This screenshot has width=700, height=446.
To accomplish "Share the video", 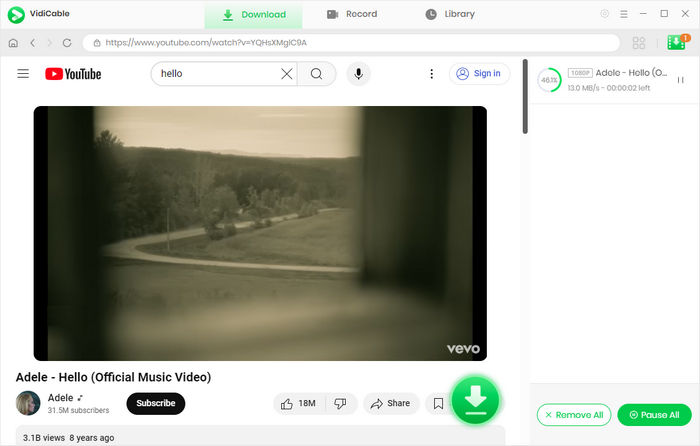I will 391,404.
